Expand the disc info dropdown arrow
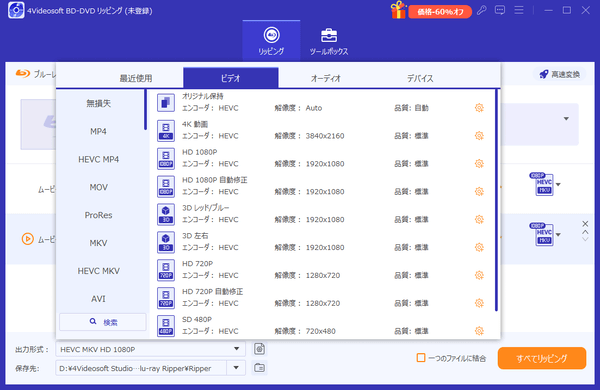 click(566, 119)
